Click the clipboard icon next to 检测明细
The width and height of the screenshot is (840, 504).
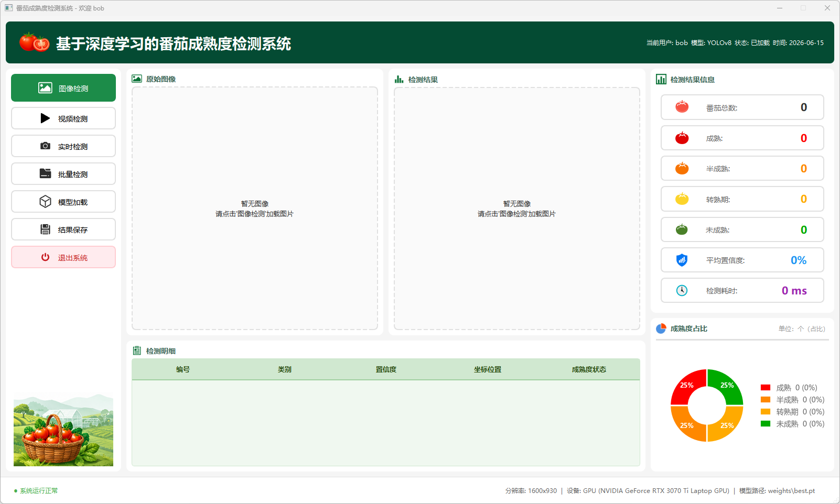click(x=137, y=350)
